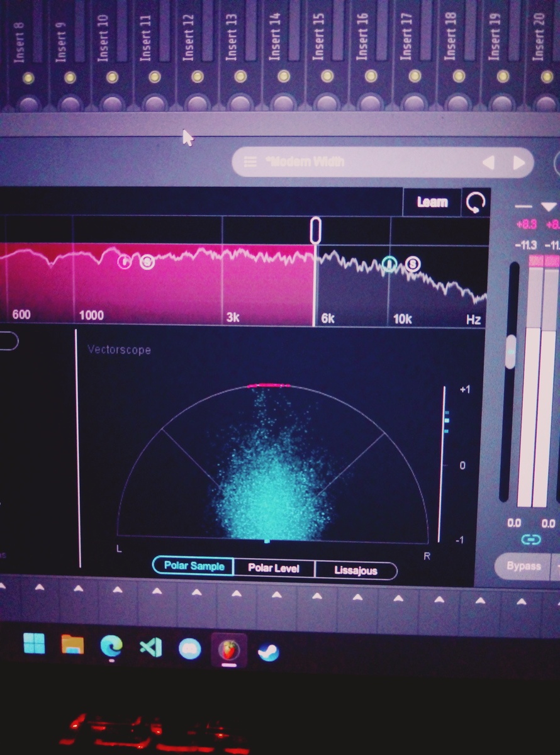Click the down-triangle icon above the meters
The width and height of the screenshot is (560, 755).
(549, 207)
